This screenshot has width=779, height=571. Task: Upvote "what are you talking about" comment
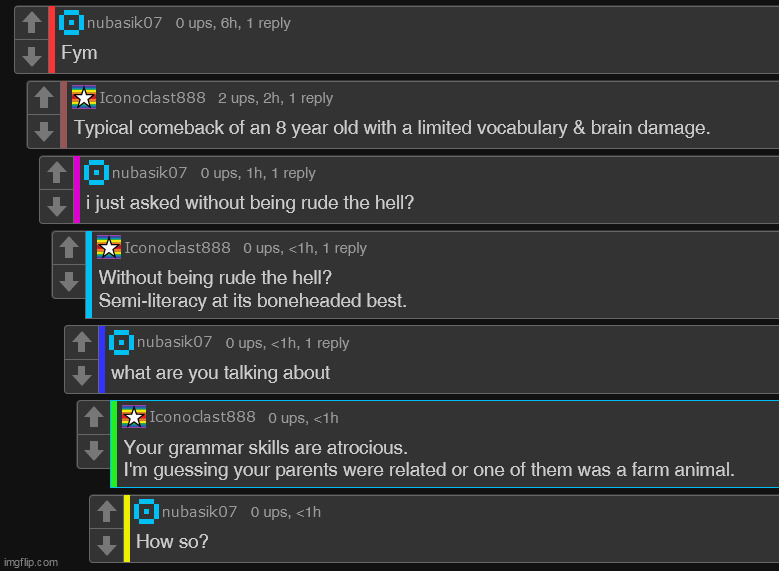(81, 343)
